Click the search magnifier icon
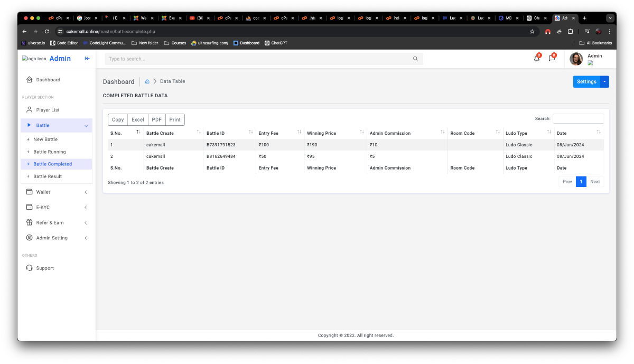The image size is (634, 364). pyautogui.click(x=415, y=59)
